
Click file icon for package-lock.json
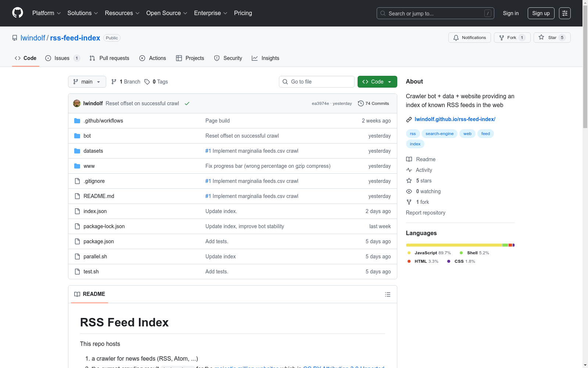click(x=77, y=226)
